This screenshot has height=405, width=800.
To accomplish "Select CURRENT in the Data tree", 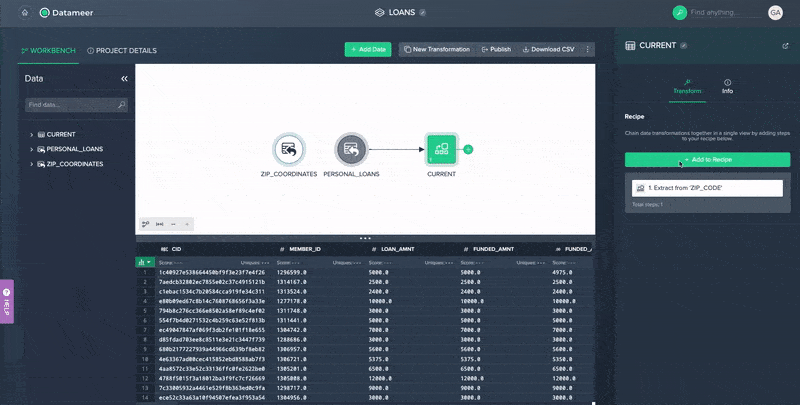I will tap(61, 135).
